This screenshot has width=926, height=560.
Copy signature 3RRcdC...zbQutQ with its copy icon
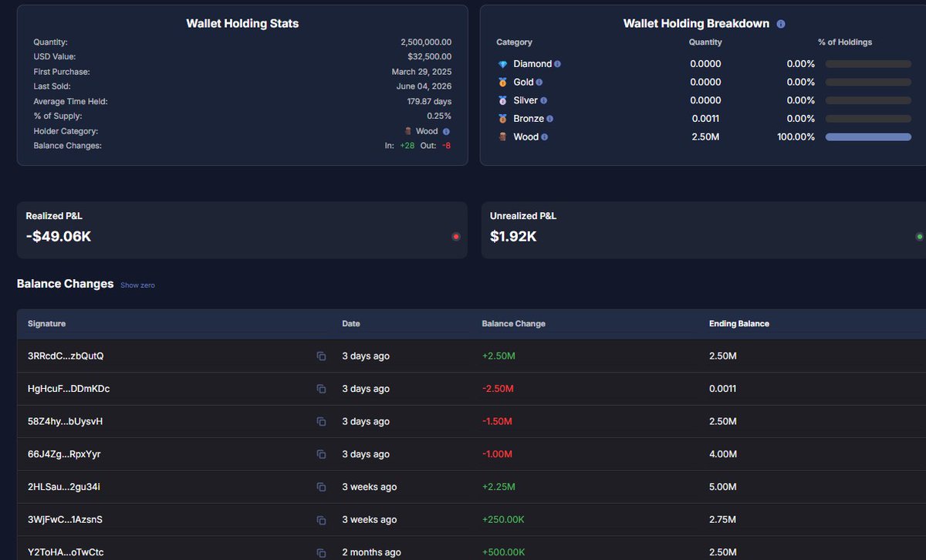[321, 356]
